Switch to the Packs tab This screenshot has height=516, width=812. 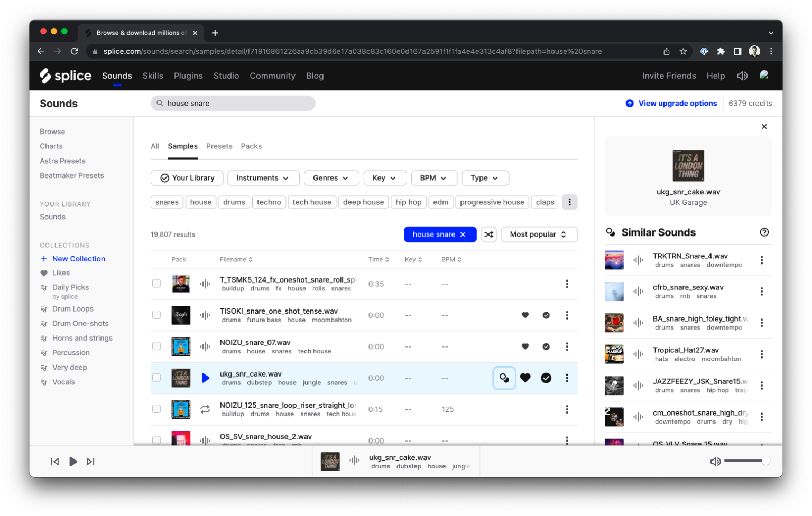click(251, 146)
